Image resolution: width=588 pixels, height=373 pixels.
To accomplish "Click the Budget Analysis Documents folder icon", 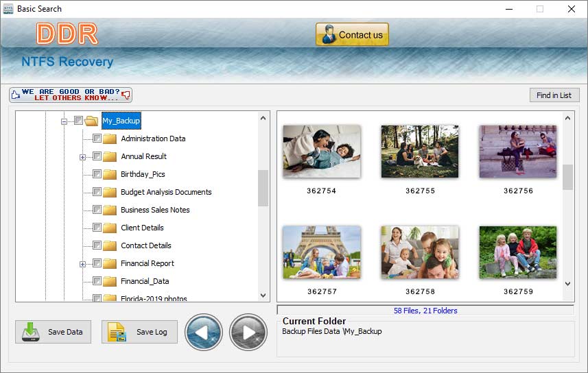I will tap(110, 192).
